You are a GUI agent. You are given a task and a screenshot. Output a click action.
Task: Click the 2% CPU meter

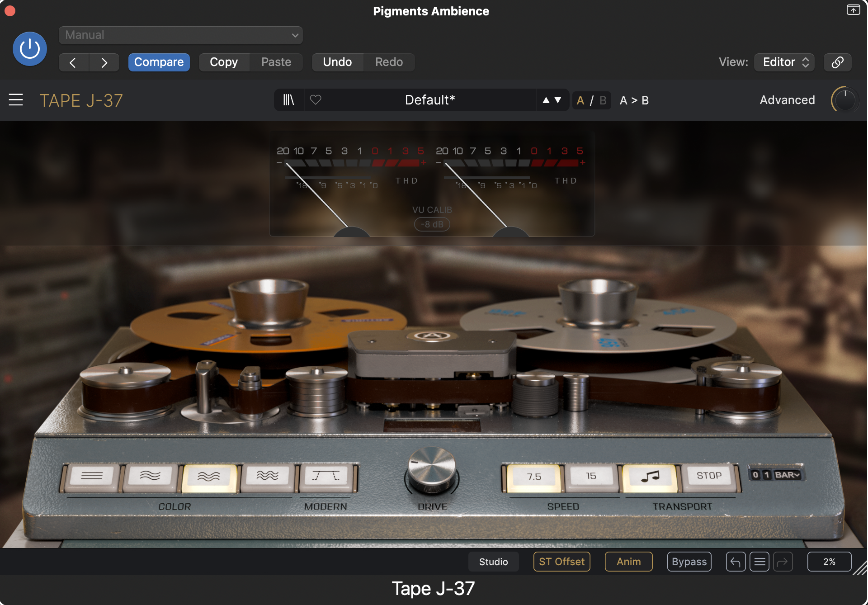(x=829, y=562)
